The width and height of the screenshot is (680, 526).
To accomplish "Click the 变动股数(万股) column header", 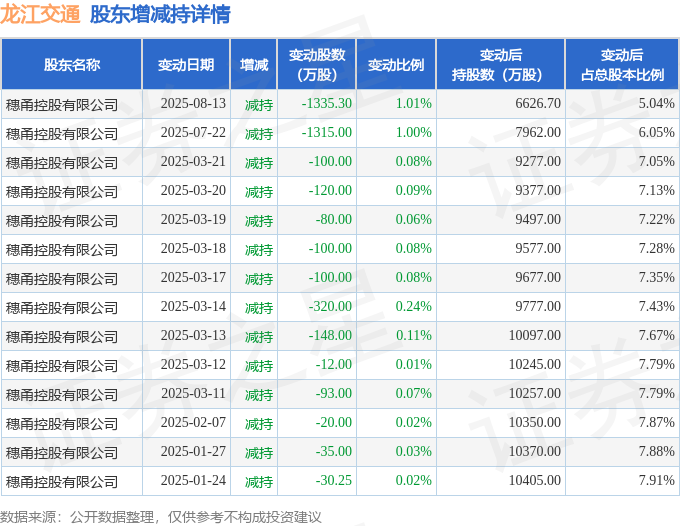I will coord(317,65).
